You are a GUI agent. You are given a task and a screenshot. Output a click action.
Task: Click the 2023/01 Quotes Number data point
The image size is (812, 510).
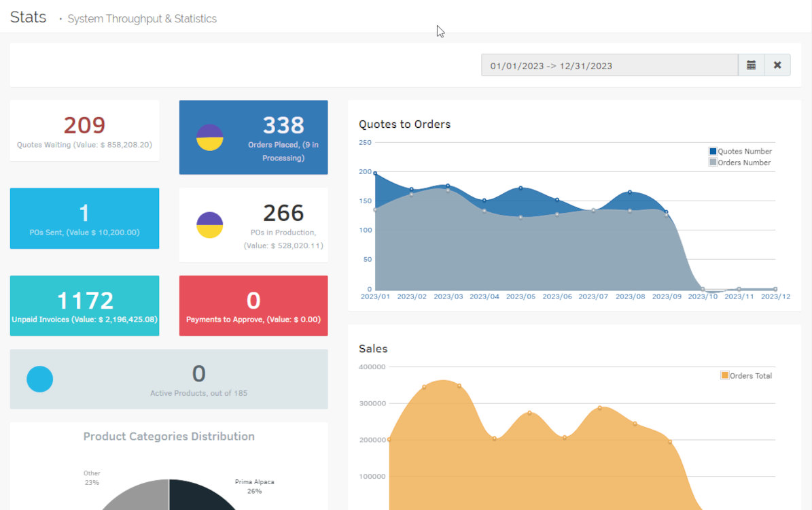click(375, 173)
